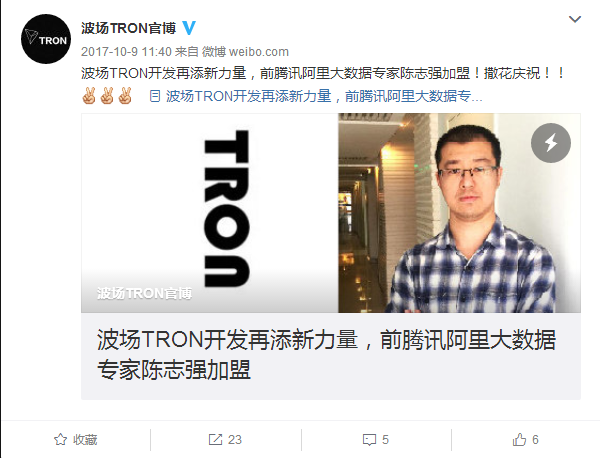Image resolution: width=600 pixels, height=458 pixels.
Task: Click the blue verified V badge
Action: [189, 28]
